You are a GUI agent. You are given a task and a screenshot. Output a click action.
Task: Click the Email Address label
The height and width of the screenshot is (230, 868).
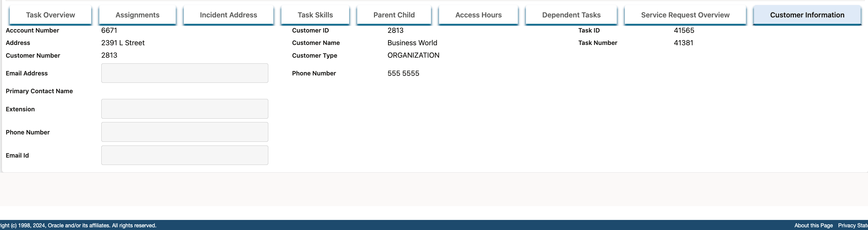pyautogui.click(x=26, y=73)
